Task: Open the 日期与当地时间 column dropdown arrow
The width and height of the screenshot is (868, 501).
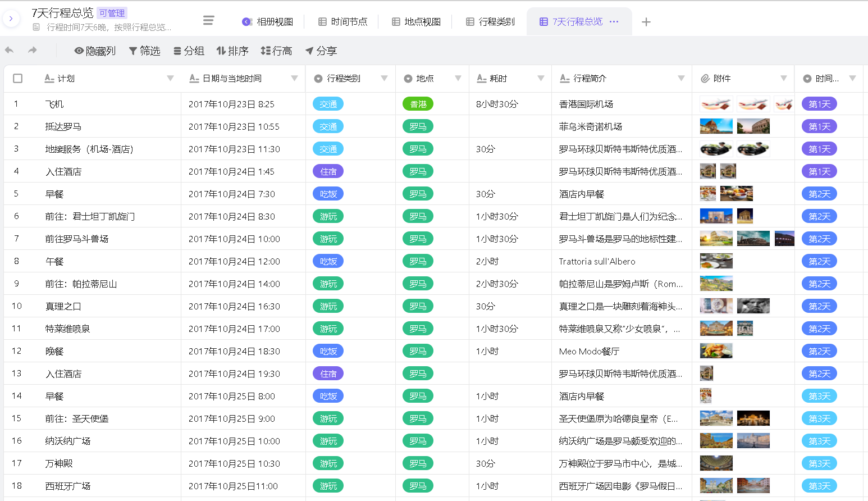Action: pyautogui.click(x=294, y=79)
